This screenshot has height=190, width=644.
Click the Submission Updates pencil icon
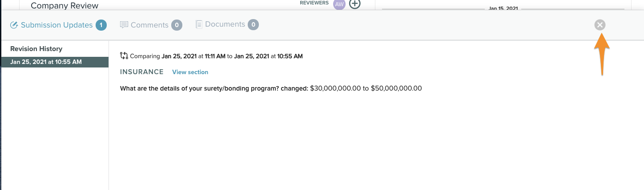[14, 25]
